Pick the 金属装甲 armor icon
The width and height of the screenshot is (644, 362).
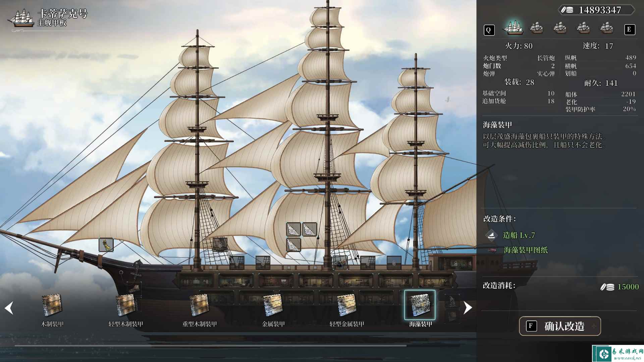coord(273,305)
